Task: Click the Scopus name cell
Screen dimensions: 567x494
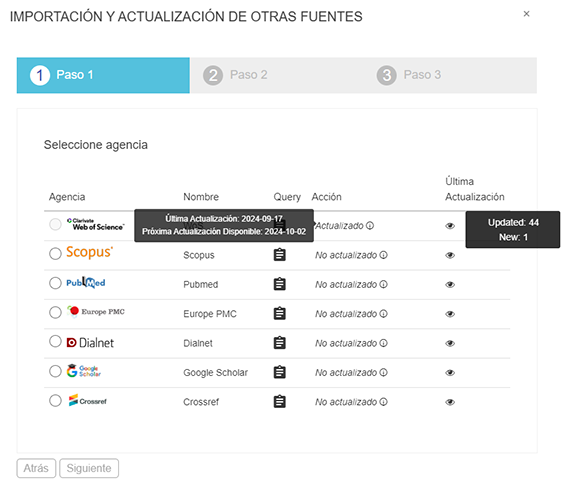Action: coord(199,255)
